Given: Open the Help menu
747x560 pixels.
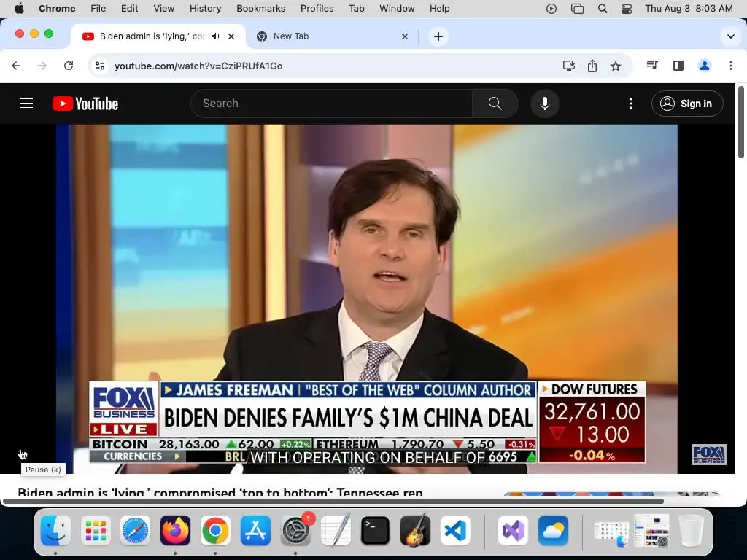Looking at the screenshot, I should click(x=439, y=8).
